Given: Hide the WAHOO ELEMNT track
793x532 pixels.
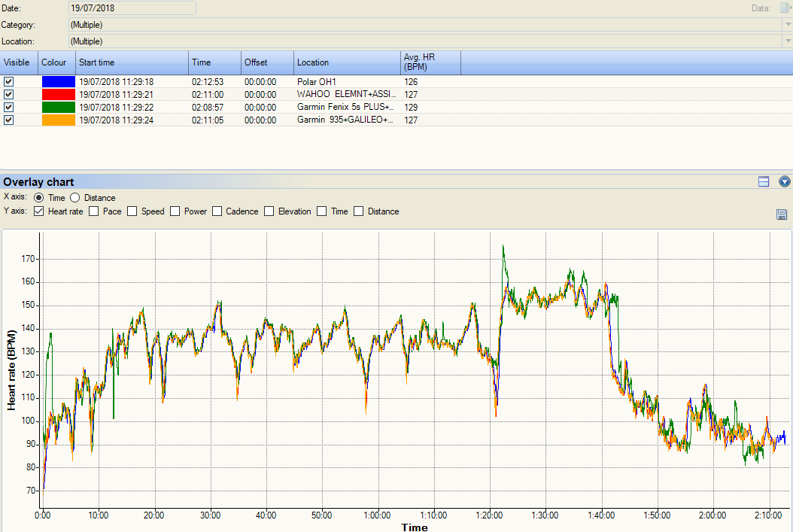Looking at the screenshot, I should [9, 94].
